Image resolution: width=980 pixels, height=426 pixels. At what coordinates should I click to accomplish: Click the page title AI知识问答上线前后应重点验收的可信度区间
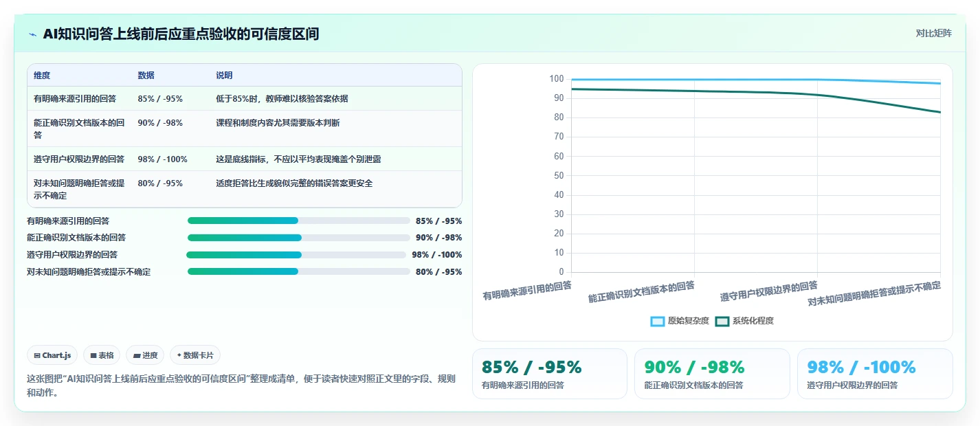181,34
